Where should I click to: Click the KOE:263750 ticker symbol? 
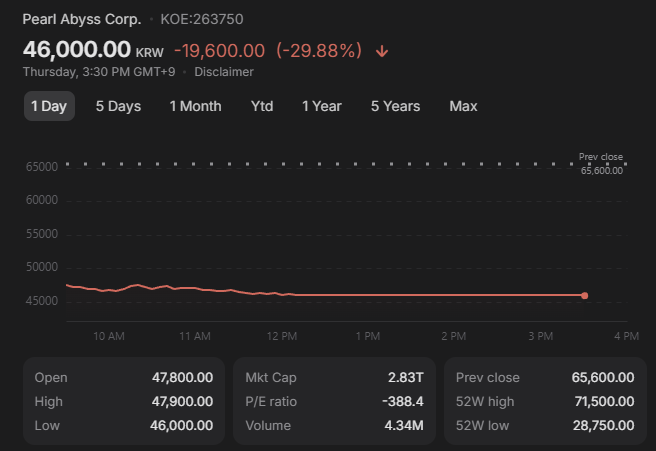(x=202, y=19)
